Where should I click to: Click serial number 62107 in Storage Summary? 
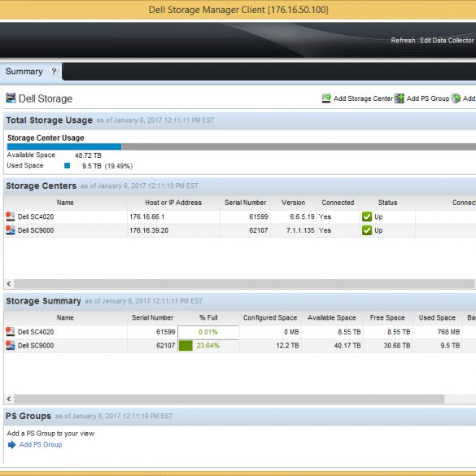[165, 346]
